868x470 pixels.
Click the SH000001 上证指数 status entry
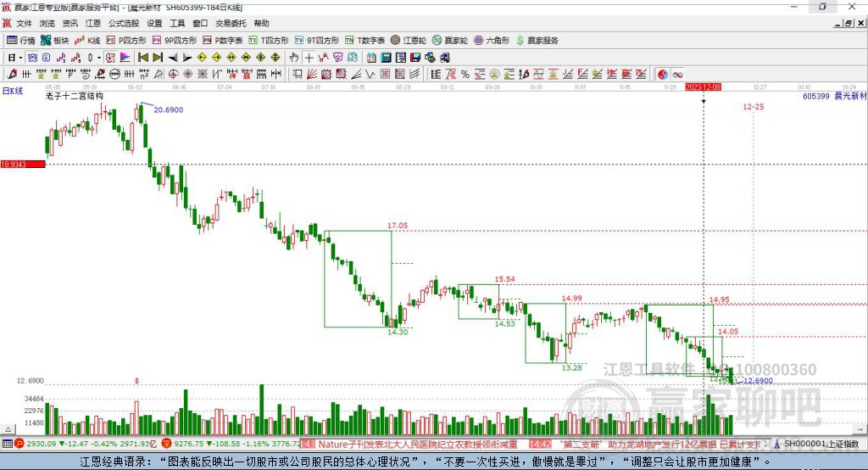tap(821, 444)
